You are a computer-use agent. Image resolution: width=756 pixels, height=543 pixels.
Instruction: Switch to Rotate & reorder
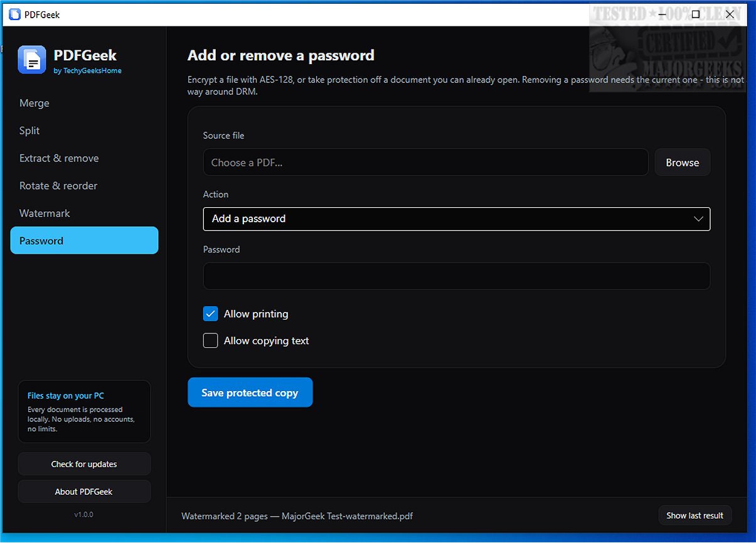(84, 186)
